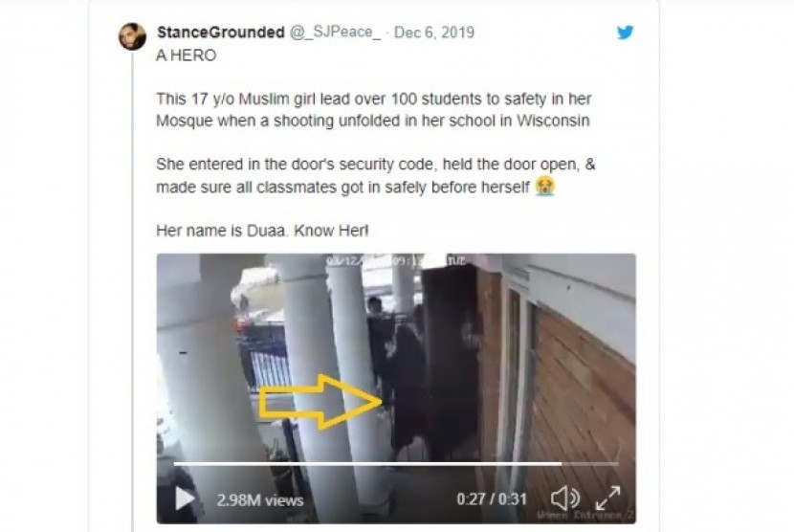This screenshot has height=532, width=794.
Task: Click the 2.98M views counter
Action: pos(260,500)
